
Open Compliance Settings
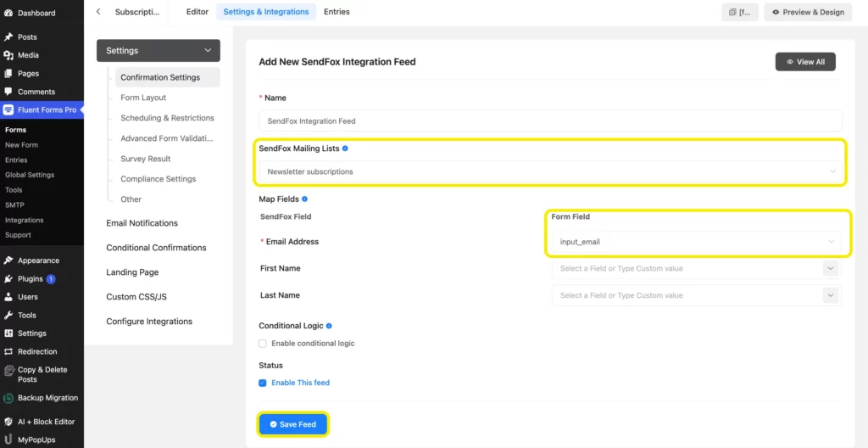(159, 179)
